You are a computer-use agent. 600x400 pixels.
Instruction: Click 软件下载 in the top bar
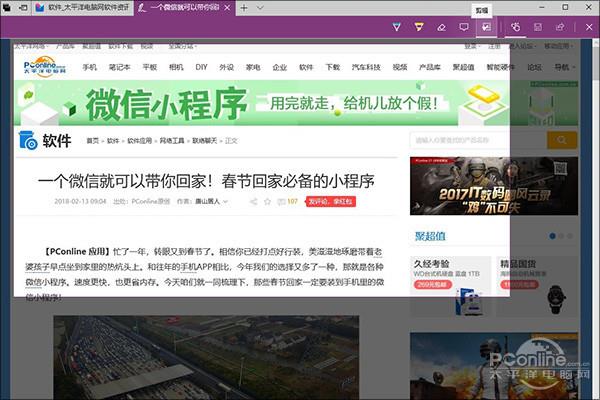point(121,46)
